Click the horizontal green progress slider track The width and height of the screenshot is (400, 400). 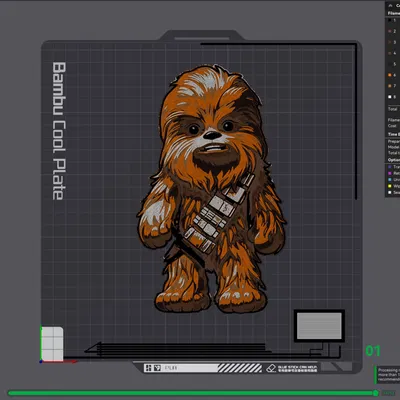pos(192,393)
